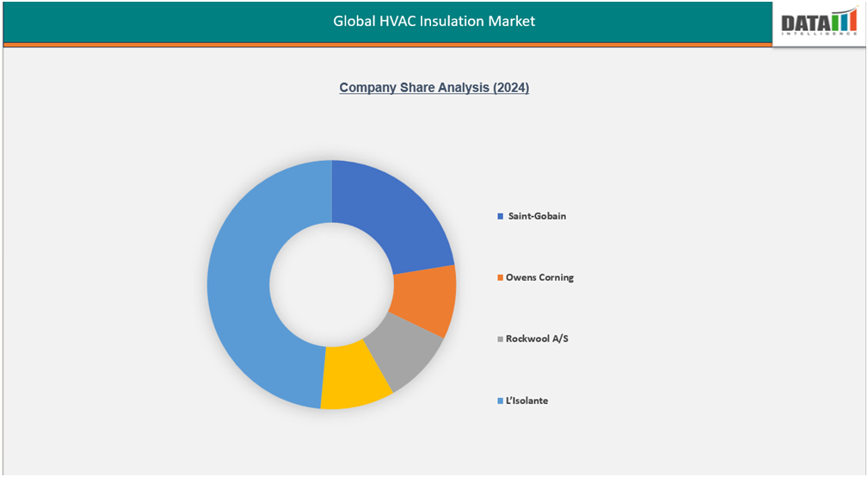Click the gray Rockwool A/S legend swatch

(x=501, y=339)
